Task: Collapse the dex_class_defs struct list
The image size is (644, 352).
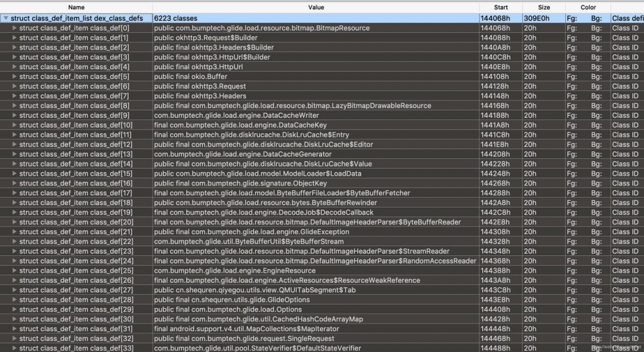Action: coord(6,19)
